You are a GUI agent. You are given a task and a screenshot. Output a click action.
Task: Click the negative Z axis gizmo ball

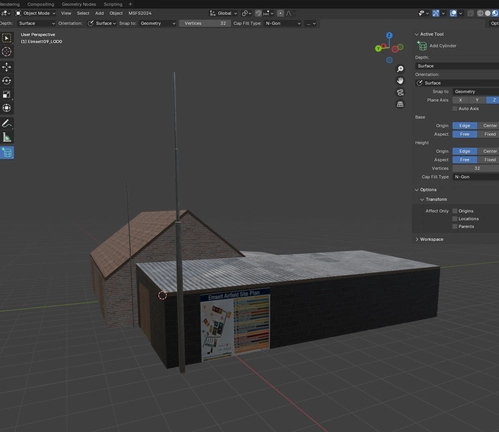pos(389,60)
